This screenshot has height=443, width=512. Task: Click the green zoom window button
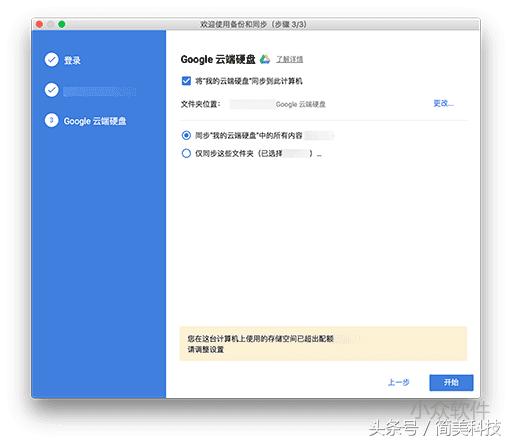click(62, 24)
